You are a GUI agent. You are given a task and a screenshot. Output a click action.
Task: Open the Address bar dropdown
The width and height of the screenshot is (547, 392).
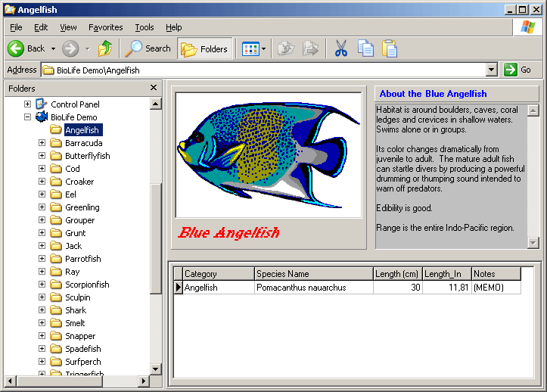492,70
